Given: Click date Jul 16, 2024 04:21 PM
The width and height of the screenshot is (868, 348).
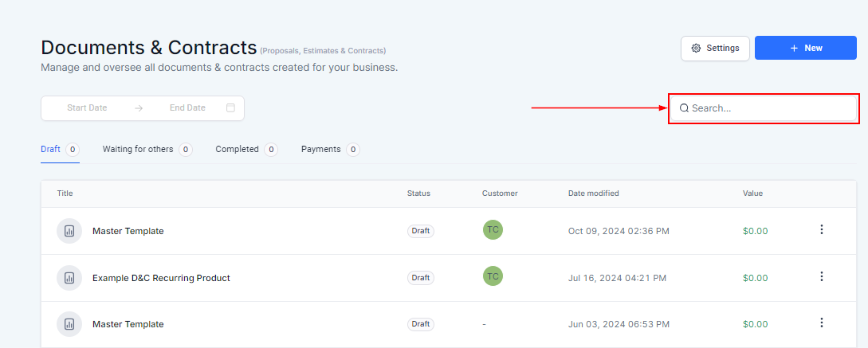Looking at the screenshot, I should point(617,278).
